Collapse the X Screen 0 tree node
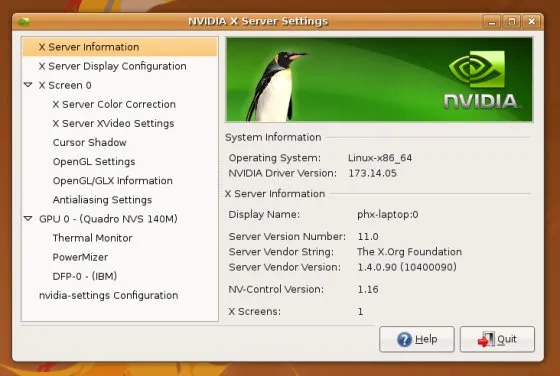The height and width of the screenshot is (376, 560). click(28, 85)
